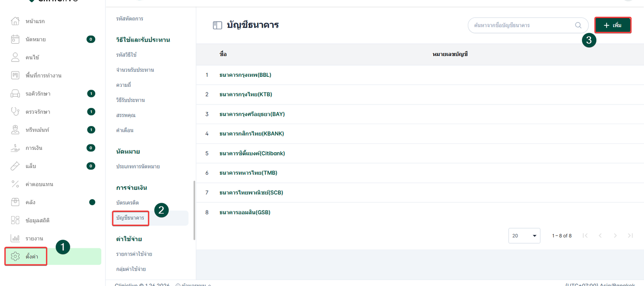Click the ชื่อ column header
The width and height of the screenshot is (644, 286).
tap(223, 54)
